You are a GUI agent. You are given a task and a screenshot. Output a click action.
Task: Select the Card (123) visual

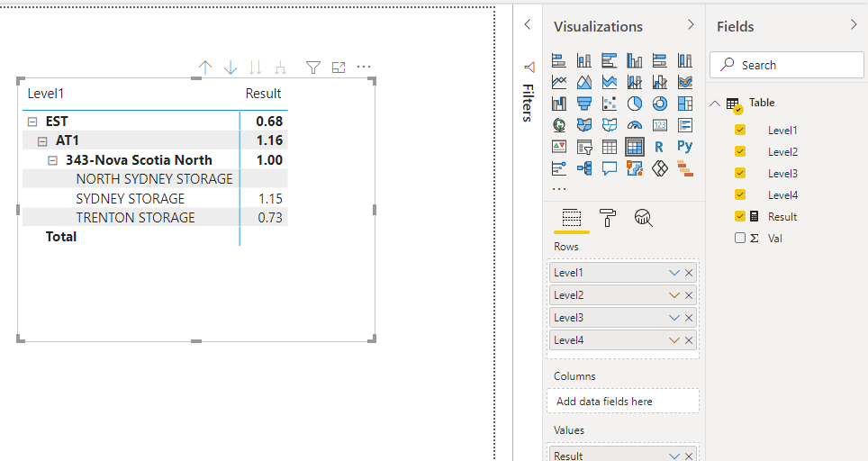coord(660,125)
